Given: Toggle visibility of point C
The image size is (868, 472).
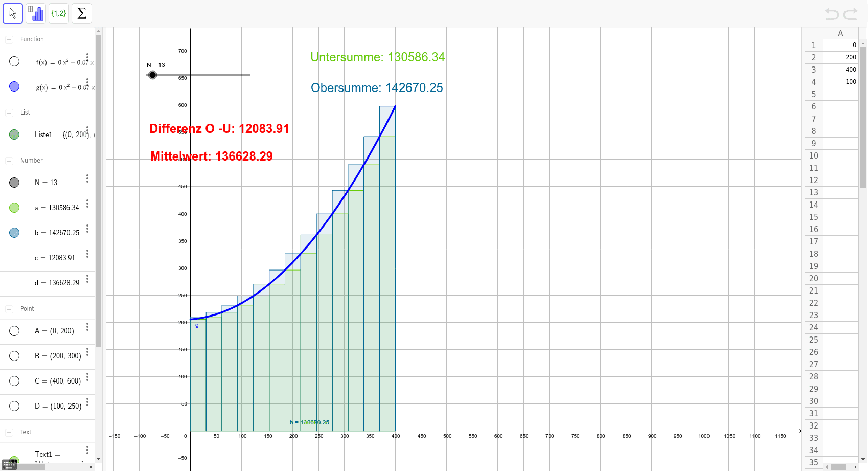Looking at the screenshot, I should [x=14, y=381].
